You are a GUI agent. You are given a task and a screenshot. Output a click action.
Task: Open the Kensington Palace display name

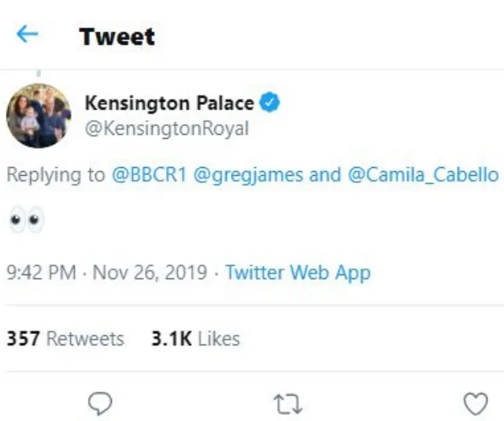pos(169,102)
